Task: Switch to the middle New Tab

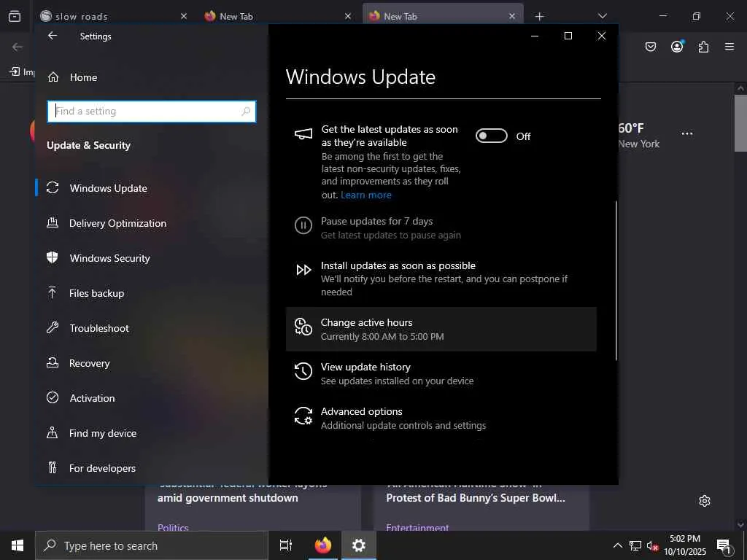Action: point(278,16)
